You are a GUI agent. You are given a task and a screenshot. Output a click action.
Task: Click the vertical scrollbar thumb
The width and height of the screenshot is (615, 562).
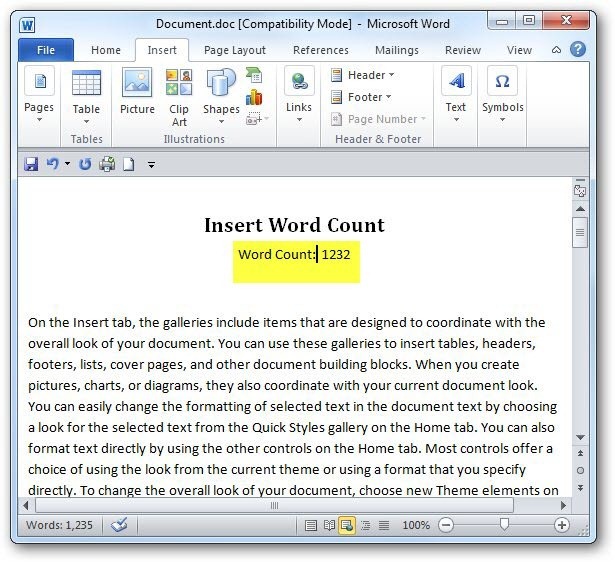(580, 233)
